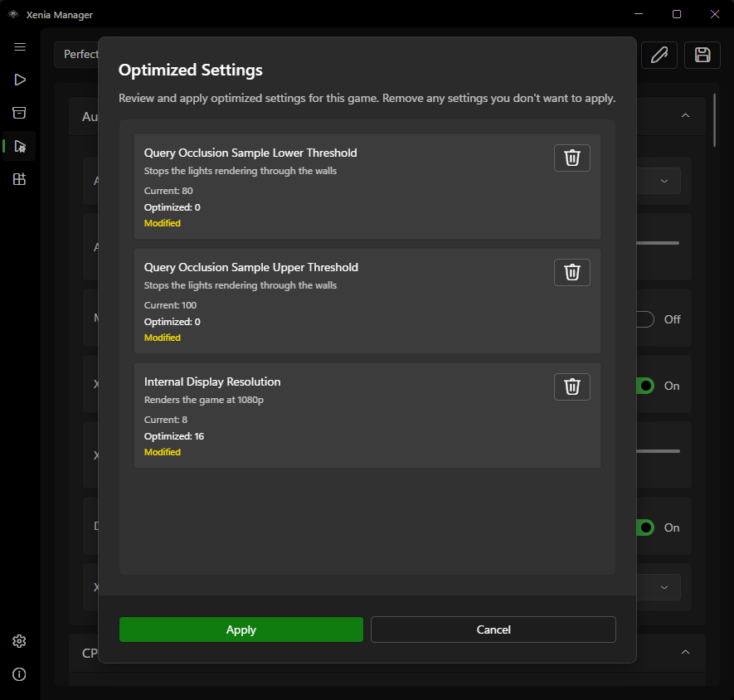Screen dimensions: 734x700
Task: Remove the Internal Display Resolution optimization
Action: [571, 386]
